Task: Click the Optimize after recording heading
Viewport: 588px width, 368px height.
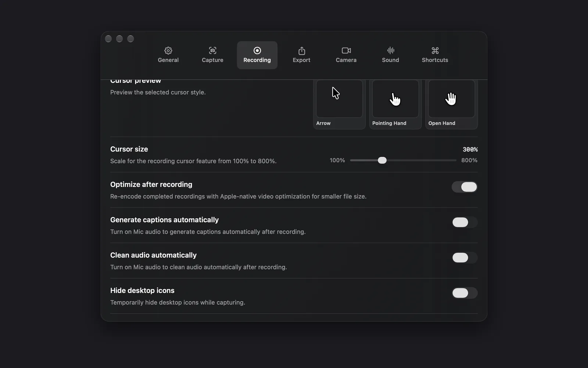Action: click(x=151, y=184)
